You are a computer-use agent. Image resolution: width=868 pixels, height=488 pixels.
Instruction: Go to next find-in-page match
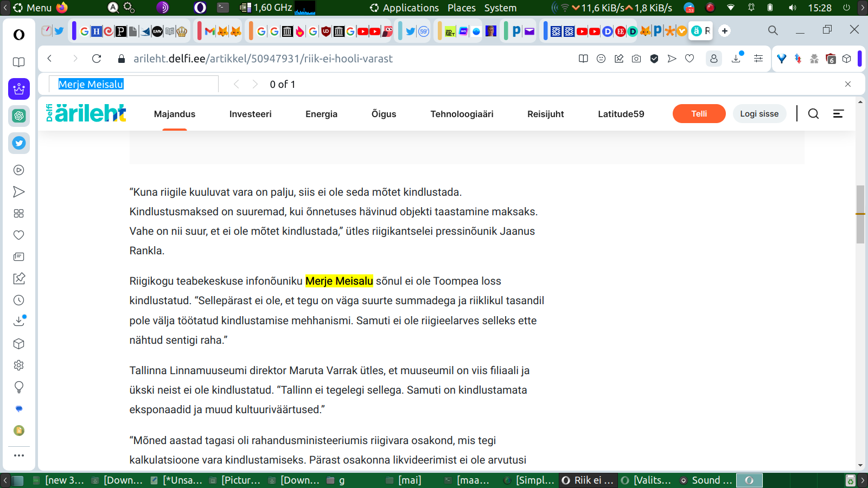(x=255, y=84)
